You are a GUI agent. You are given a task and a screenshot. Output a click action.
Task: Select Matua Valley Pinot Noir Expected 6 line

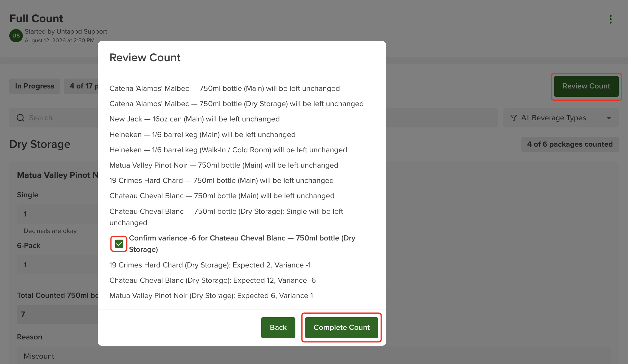click(211, 296)
